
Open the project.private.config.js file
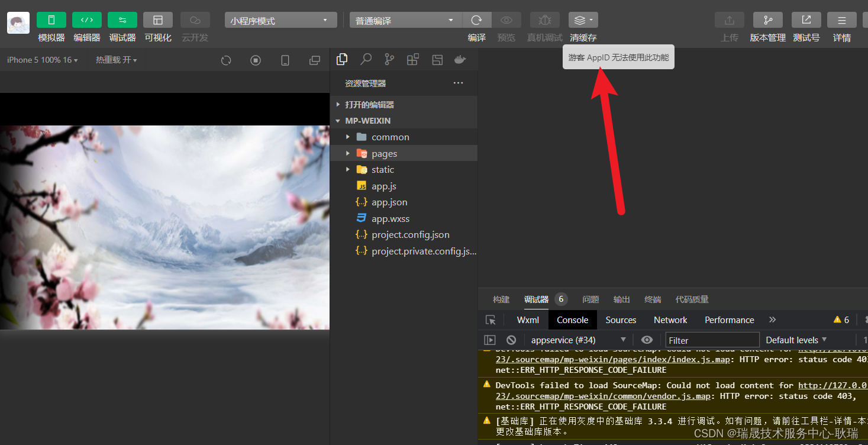click(404, 251)
